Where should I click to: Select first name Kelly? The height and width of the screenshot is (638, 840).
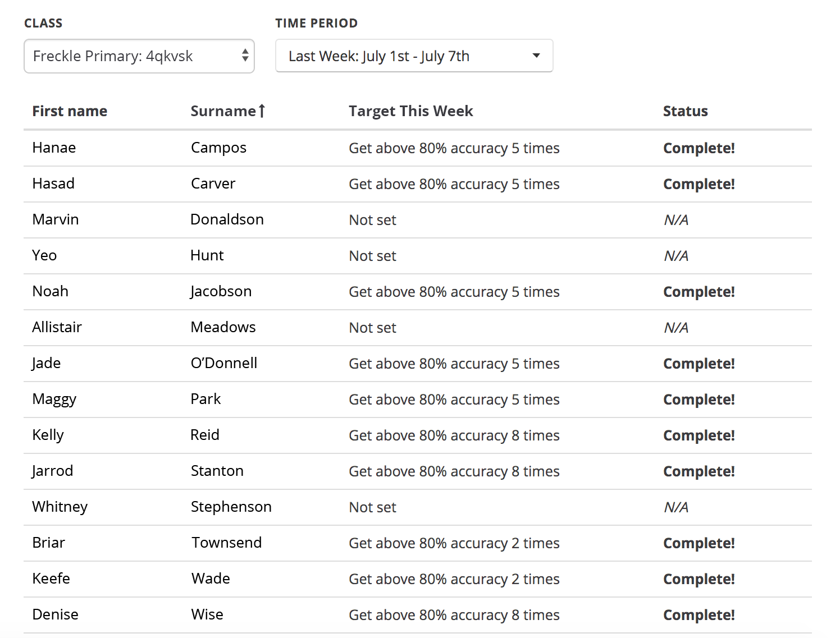[x=48, y=435]
